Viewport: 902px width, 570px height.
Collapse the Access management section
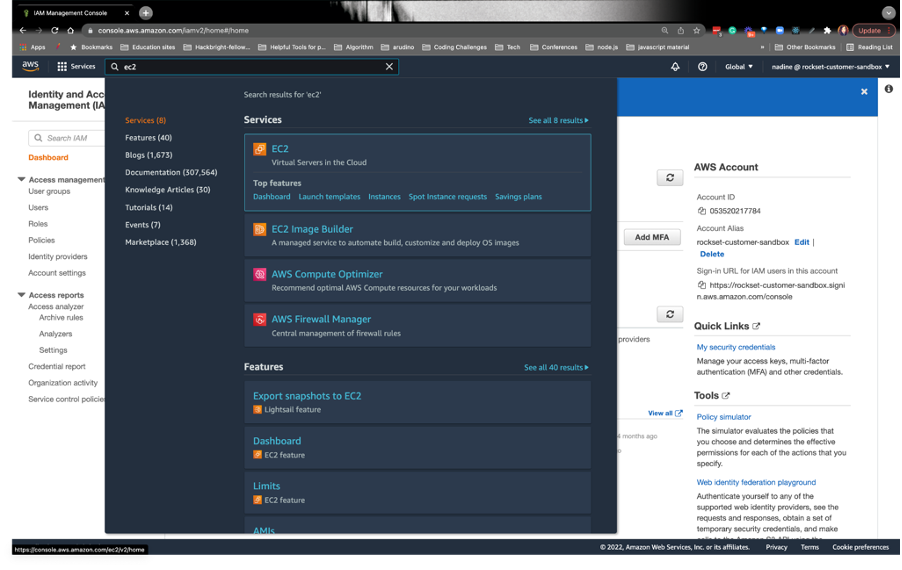tap(21, 179)
